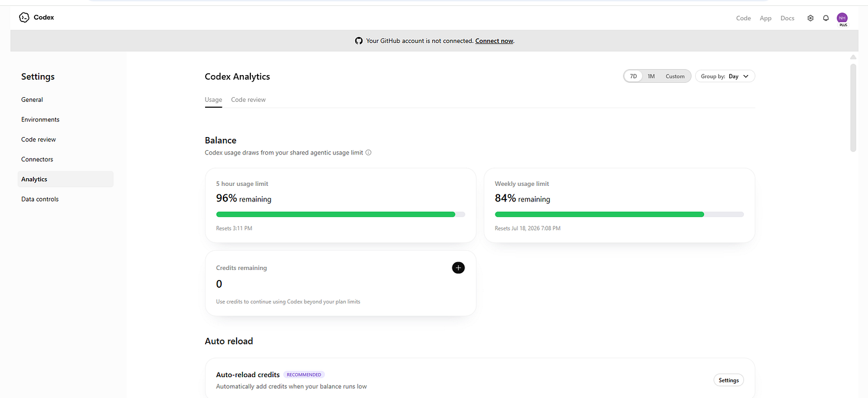Click the "Balance" section heading
Image resolution: width=868 pixels, height=398 pixels.
click(221, 141)
